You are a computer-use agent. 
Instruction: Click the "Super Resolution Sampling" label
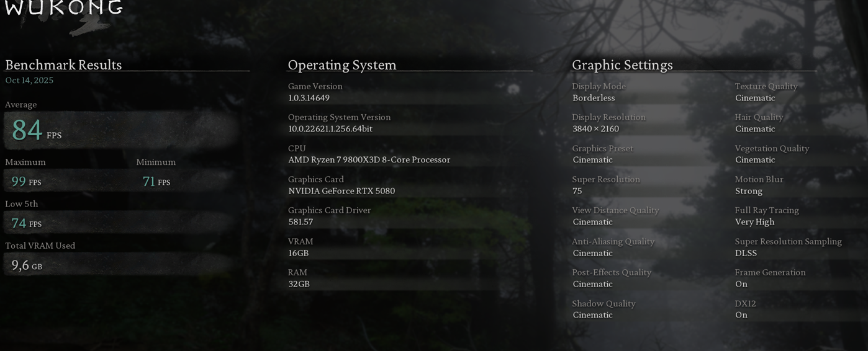pos(788,241)
